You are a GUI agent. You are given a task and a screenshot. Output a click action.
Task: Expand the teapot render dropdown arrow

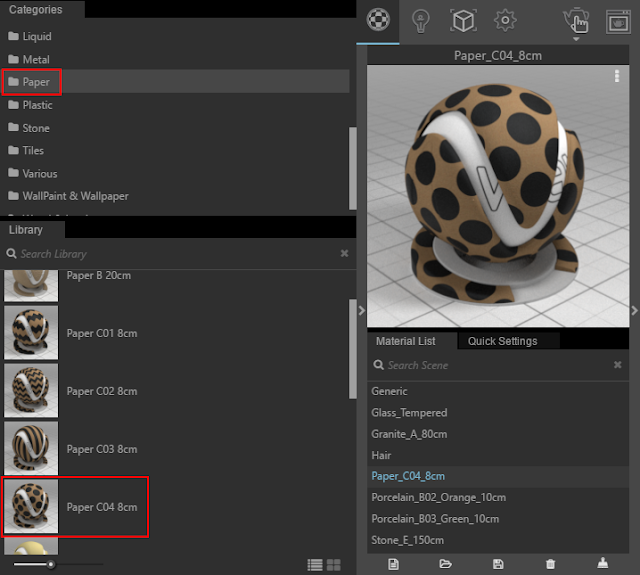coord(576,39)
